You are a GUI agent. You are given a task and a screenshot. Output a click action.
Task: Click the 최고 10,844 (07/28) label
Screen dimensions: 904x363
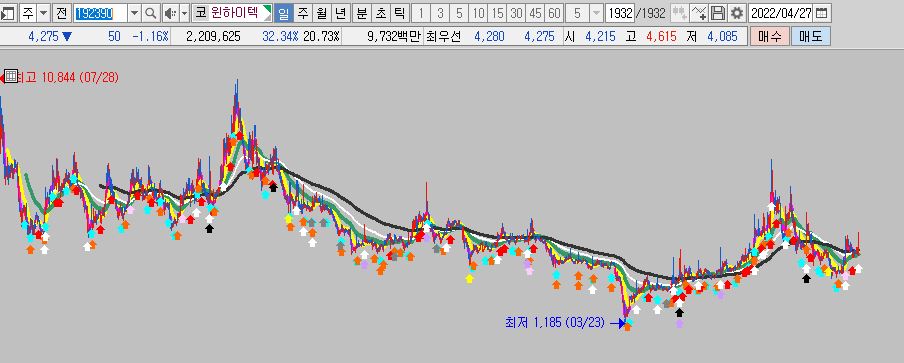68,77
